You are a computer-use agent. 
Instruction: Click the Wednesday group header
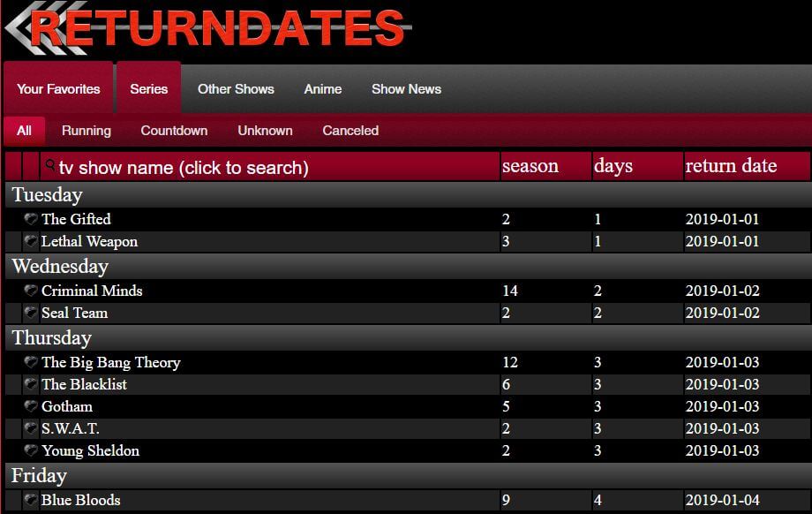pos(408,267)
